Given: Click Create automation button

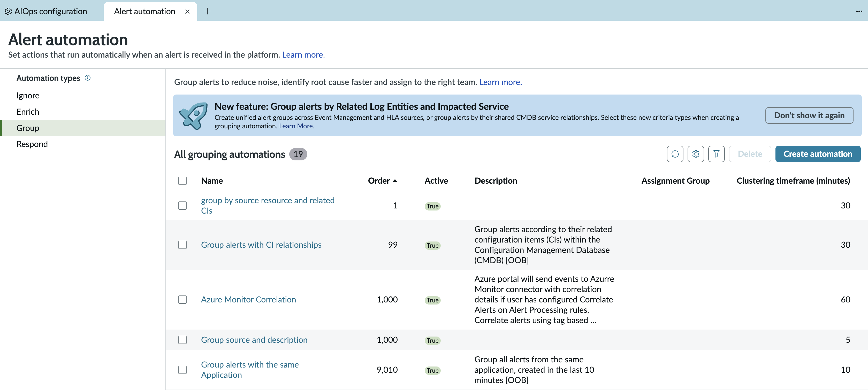Looking at the screenshot, I should click(x=818, y=154).
